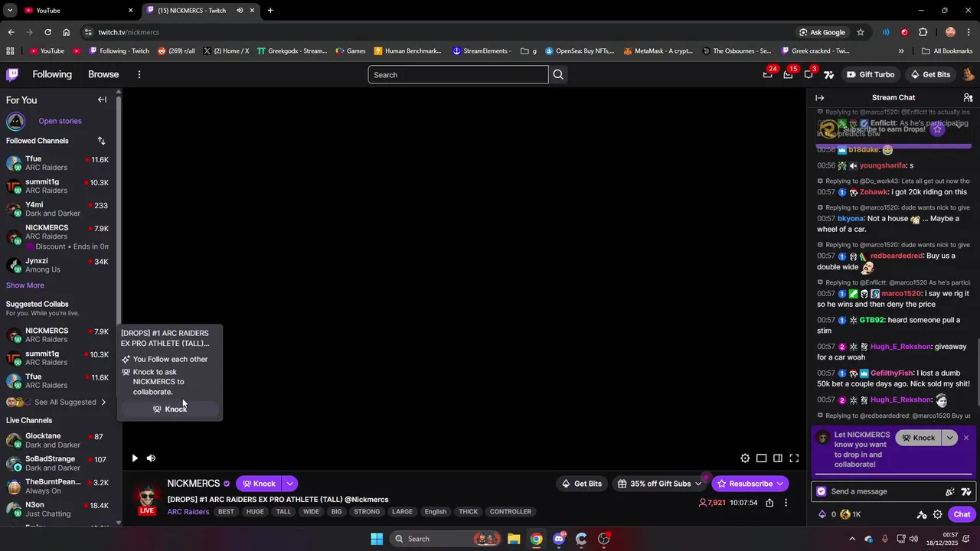This screenshot has width=980, height=551.
Task: Open ARC Raiders category link under title
Action: coord(188,512)
